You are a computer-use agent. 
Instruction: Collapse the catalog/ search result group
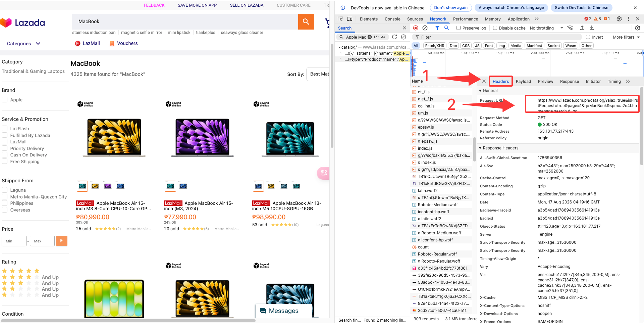click(339, 47)
